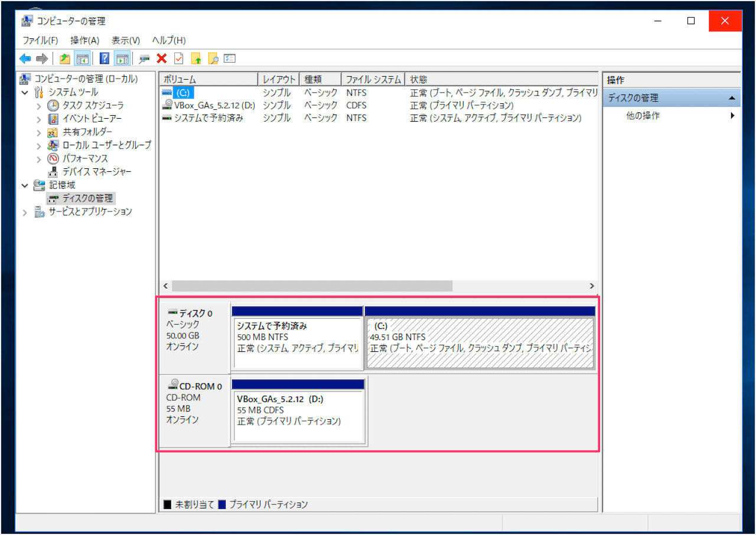This screenshot has height=535, width=756.
Task: Click 他の操作 in the actions pane
Action: pos(643,116)
